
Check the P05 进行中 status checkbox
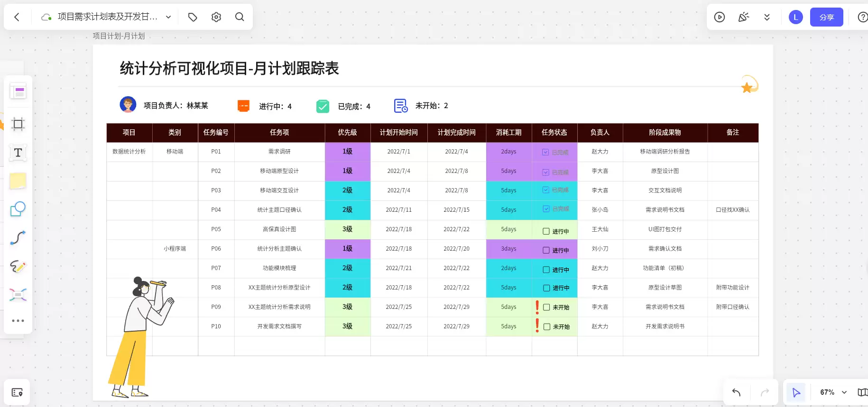546,232
